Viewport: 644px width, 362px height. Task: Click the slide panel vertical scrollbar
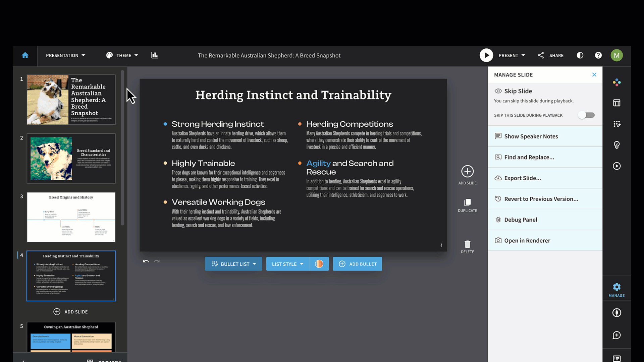tap(122, 147)
